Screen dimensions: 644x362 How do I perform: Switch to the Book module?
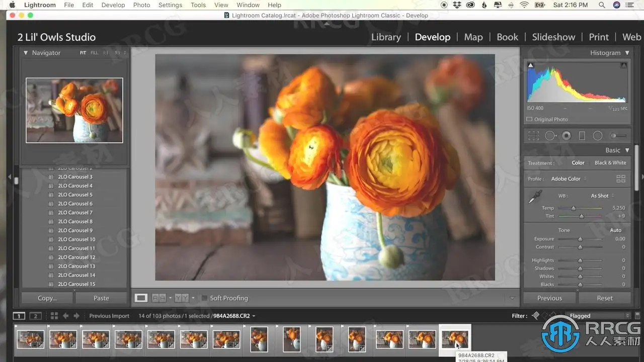tap(507, 37)
